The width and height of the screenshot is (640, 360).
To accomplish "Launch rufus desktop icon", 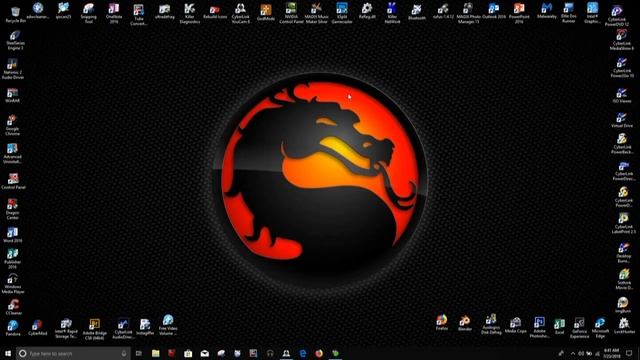I will point(443,12).
